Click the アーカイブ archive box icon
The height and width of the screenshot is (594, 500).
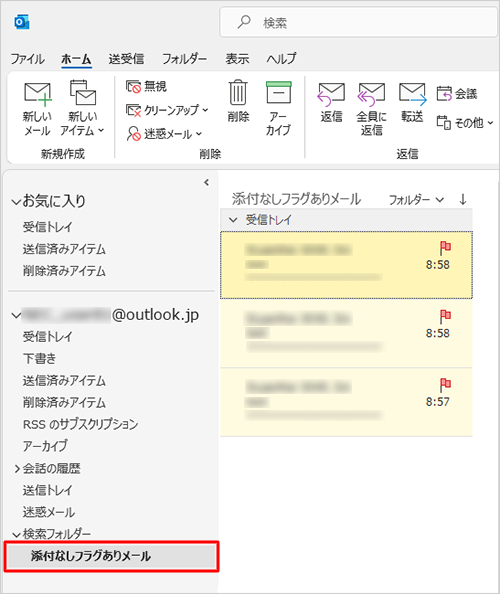pyautogui.click(x=278, y=92)
